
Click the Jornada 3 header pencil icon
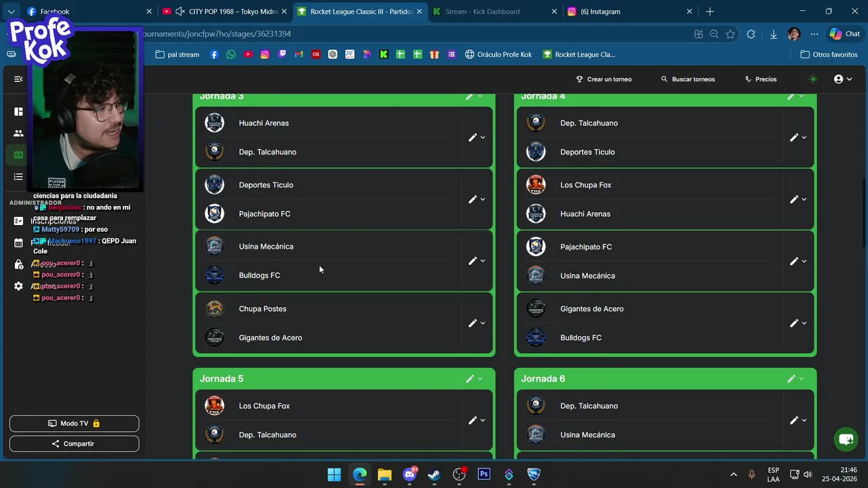[469, 96]
